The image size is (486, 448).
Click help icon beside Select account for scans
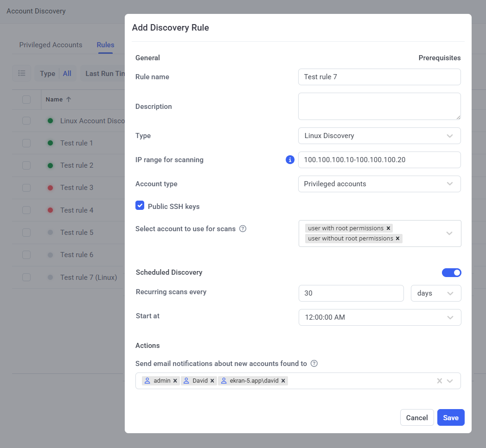coord(243,228)
